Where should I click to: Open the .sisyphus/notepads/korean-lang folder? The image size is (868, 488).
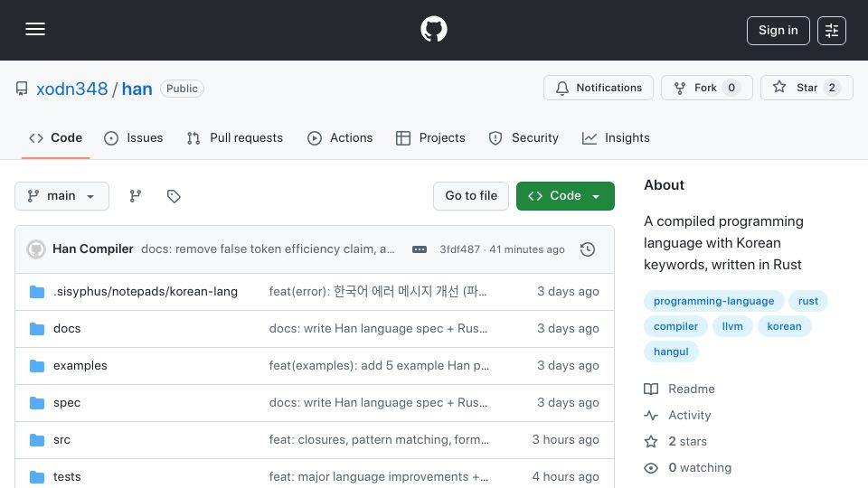[x=146, y=292]
